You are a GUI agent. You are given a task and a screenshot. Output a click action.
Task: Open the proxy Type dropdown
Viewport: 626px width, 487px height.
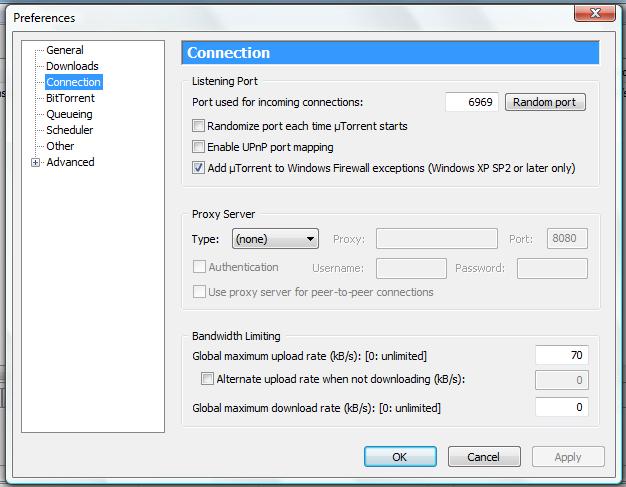pos(275,239)
